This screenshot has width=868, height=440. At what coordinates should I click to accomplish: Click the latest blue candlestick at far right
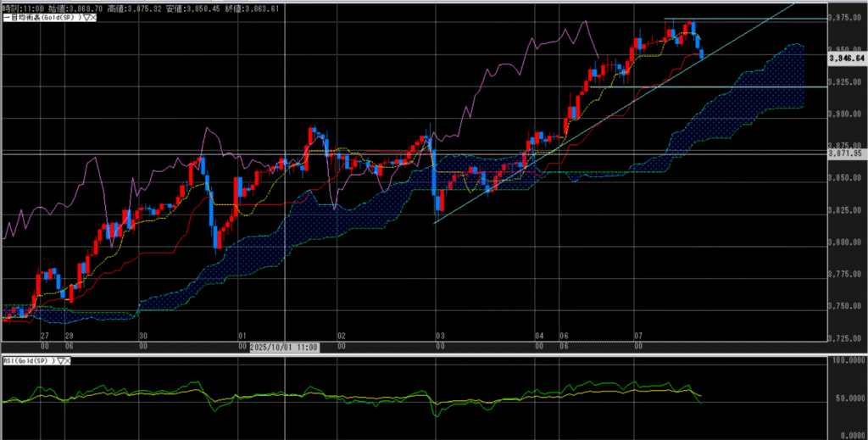coord(701,53)
